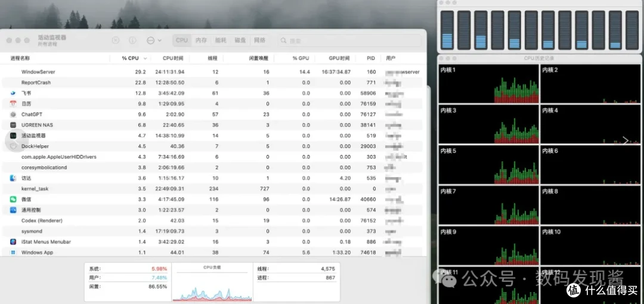The height and width of the screenshot is (304, 644).
Task: Select the sysmond process row
Action: tap(212, 231)
